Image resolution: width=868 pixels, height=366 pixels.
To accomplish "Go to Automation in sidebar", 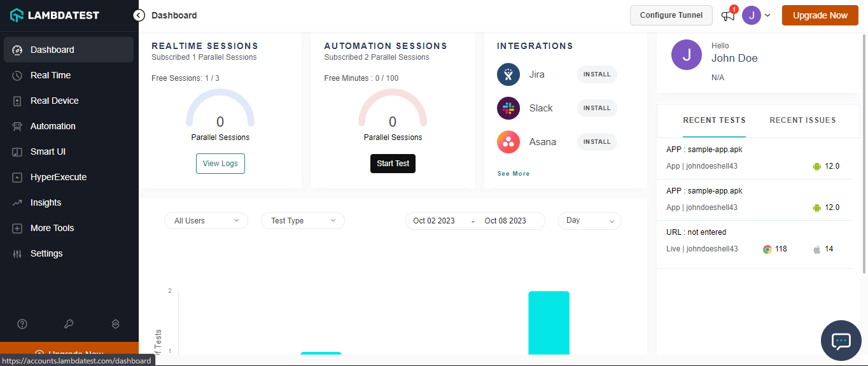I will [69, 126].
